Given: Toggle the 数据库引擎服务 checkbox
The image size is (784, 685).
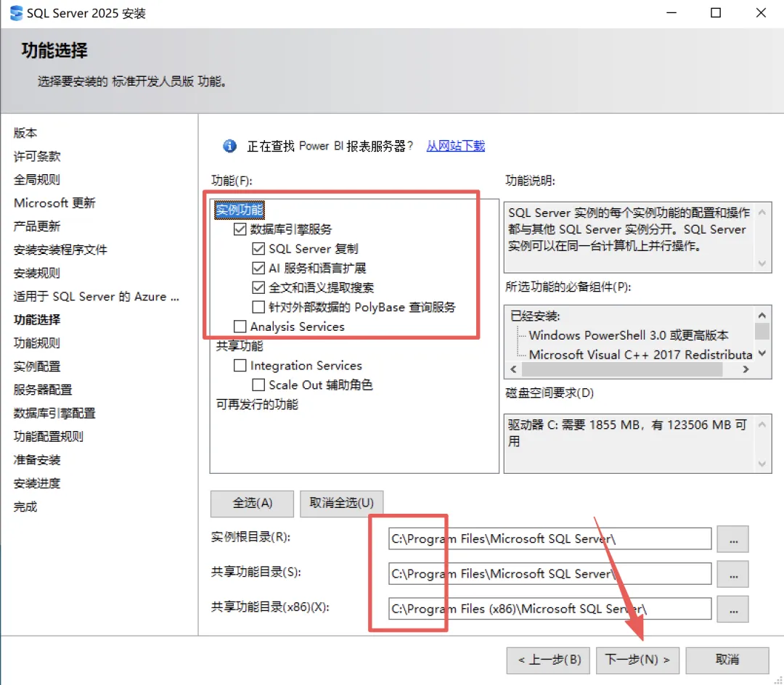Looking at the screenshot, I should (240, 229).
